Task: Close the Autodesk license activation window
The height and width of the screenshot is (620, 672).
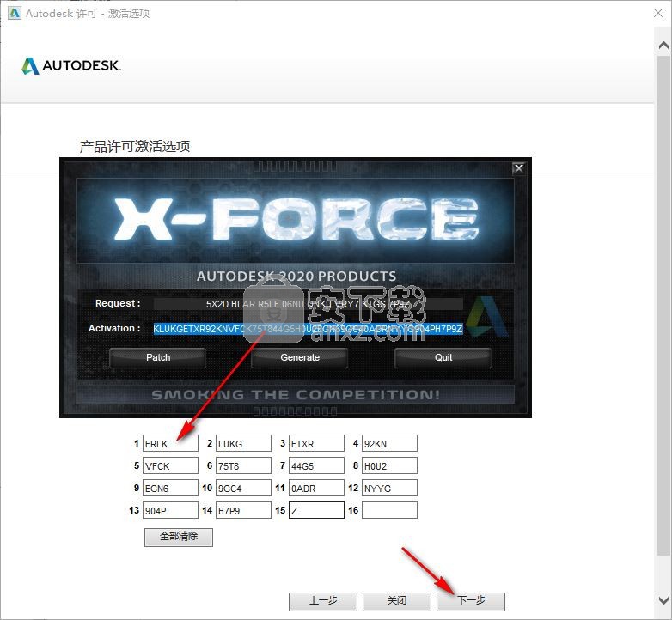Action: click(x=658, y=13)
